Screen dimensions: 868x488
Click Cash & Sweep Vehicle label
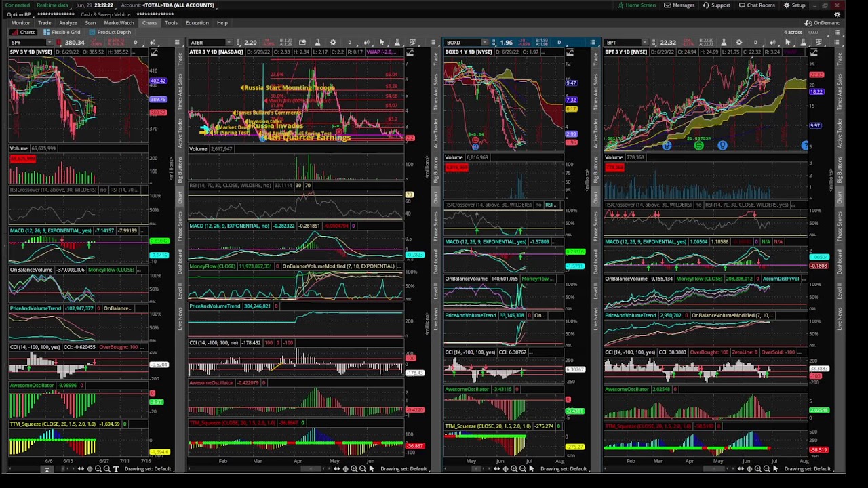click(105, 14)
